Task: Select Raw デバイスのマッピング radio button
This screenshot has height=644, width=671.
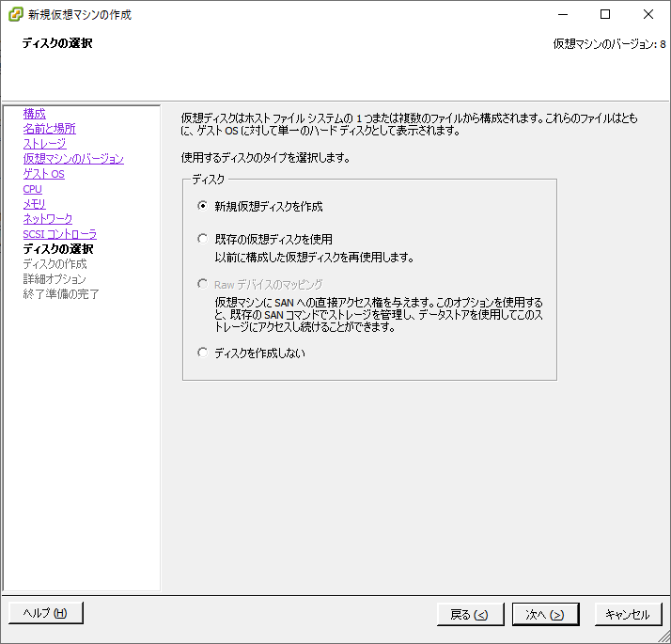Action: [x=202, y=284]
